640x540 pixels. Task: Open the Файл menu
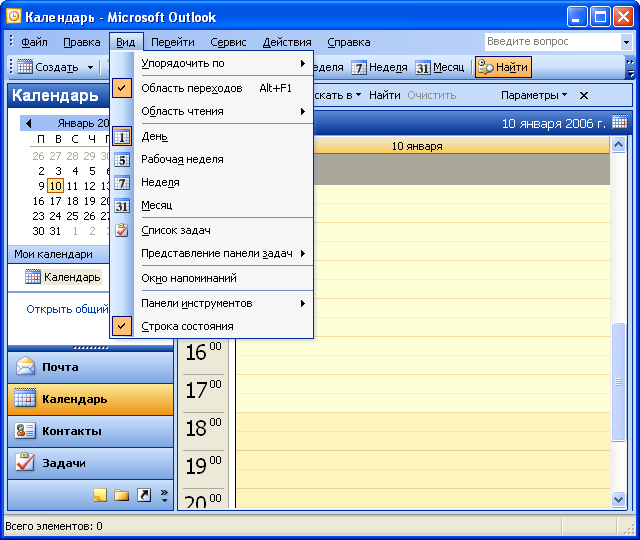click(x=34, y=42)
